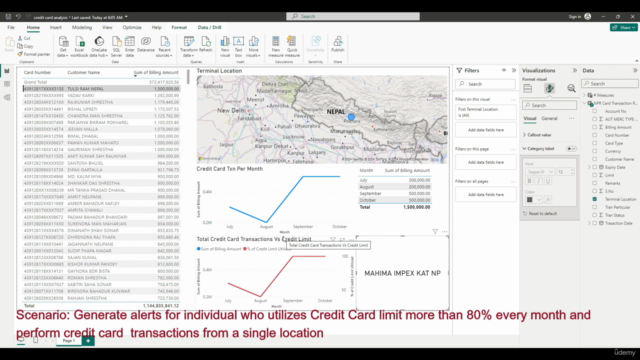640x360 pixels.
Task: Open Transform data editor
Action: tap(189, 47)
